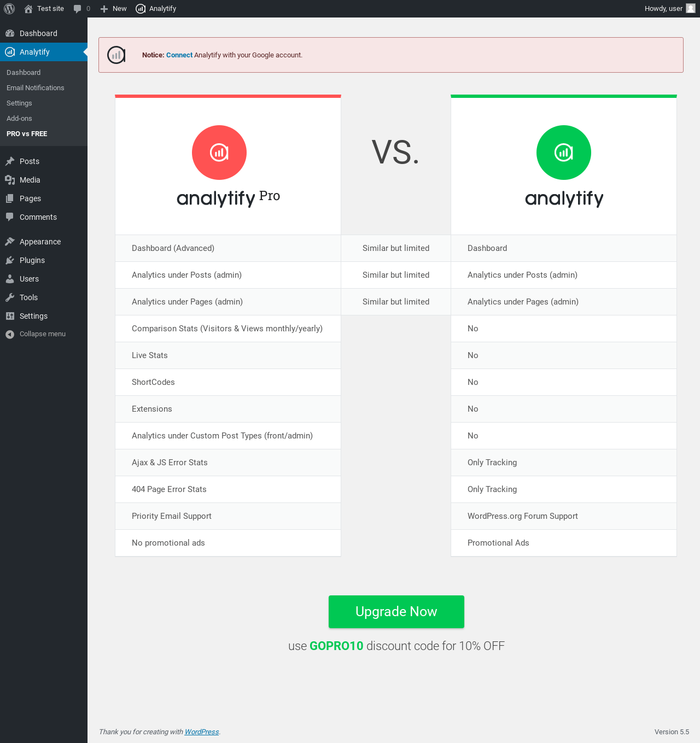Open the Posts menu label
Viewport: 700px width, 743px height.
(x=30, y=161)
